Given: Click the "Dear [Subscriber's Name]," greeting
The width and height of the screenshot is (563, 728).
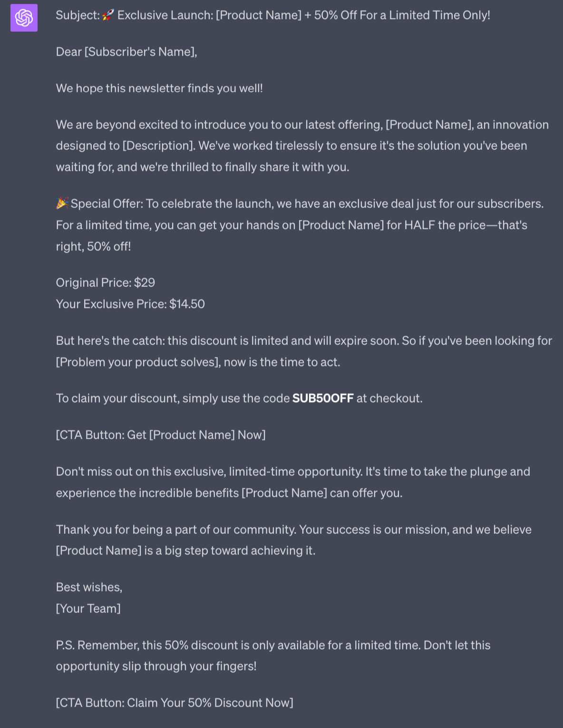Looking at the screenshot, I should point(126,52).
